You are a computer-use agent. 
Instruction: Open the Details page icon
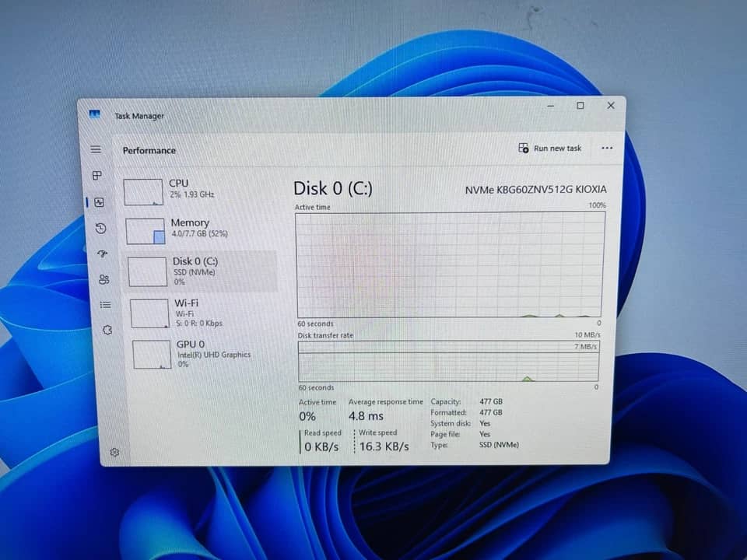click(x=106, y=305)
